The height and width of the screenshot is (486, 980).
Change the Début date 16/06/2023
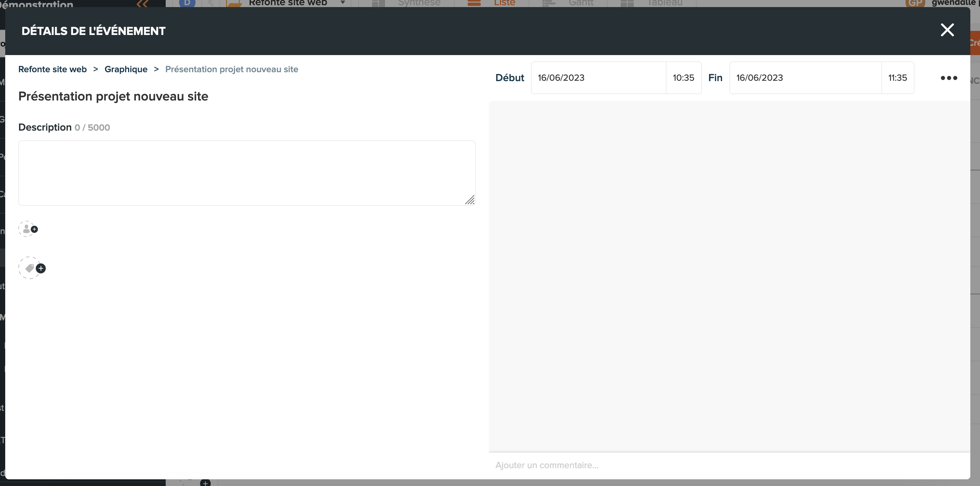point(598,77)
